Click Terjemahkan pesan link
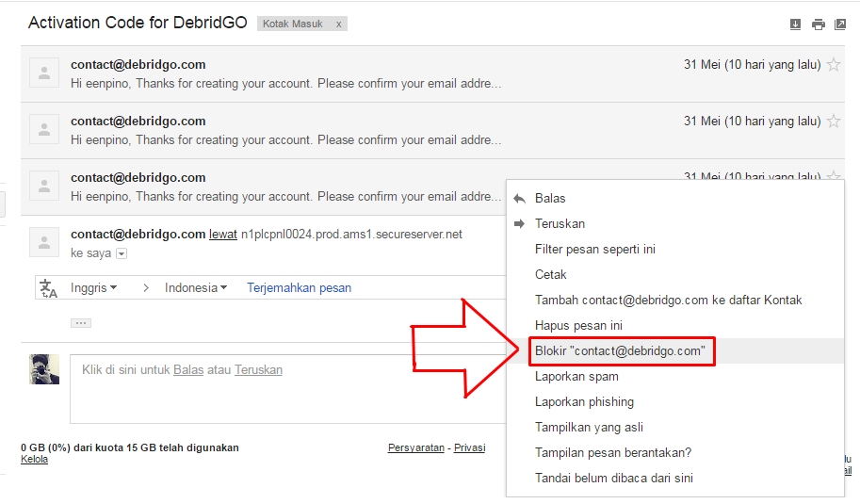This screenshot has width=860, height=504. pos(299,288)
